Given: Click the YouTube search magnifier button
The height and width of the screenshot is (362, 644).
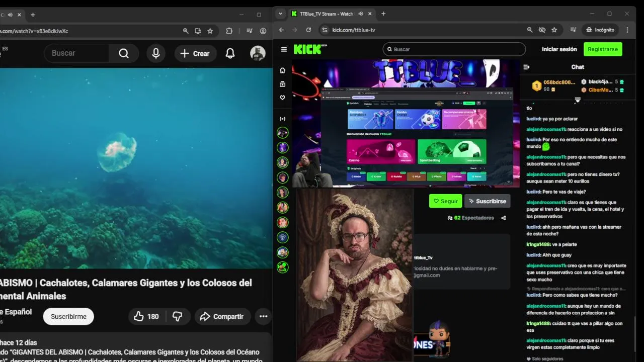Looking at the screenshot, I should click(x=124, y=53).
